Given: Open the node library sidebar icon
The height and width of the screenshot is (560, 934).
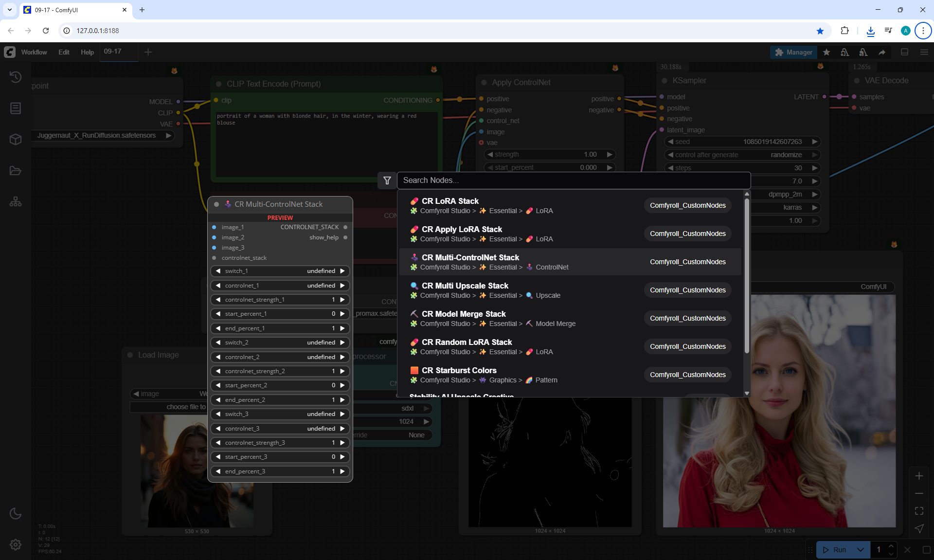Looking at the screenshot, I should point(16,108).
